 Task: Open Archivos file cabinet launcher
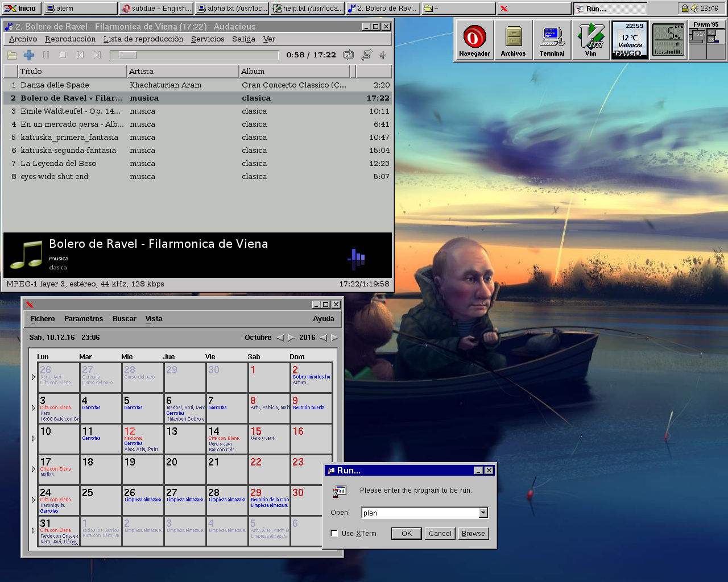[x=513, y=40]
